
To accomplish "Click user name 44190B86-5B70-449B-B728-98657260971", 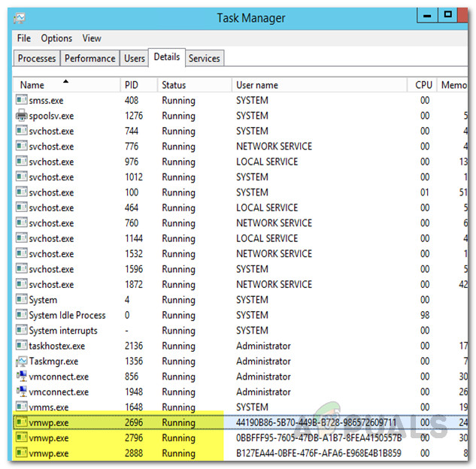I will (316, 422).
